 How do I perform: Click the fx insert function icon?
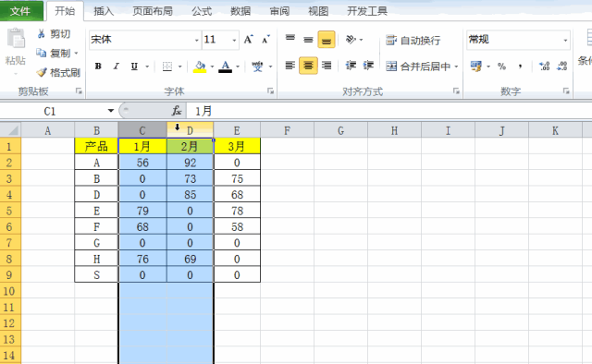coord(177,111)
